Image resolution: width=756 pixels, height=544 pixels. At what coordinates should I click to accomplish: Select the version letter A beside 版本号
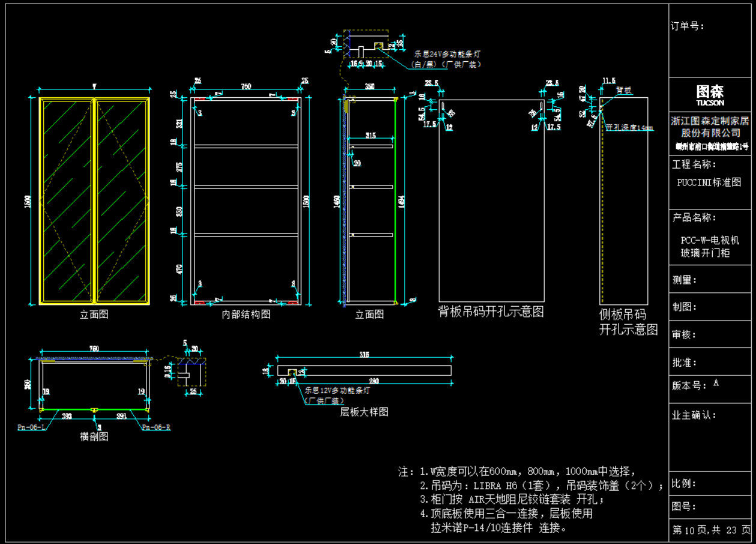coord(716,383)
